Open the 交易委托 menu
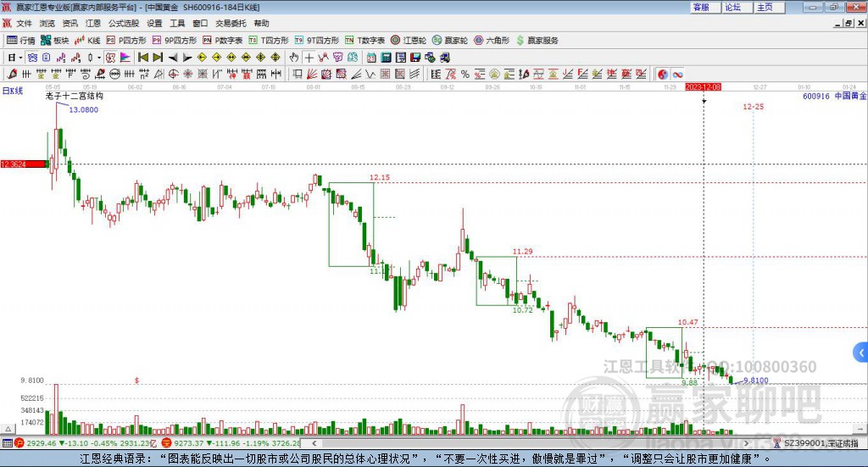868x467 pixels. click(231, 23)
